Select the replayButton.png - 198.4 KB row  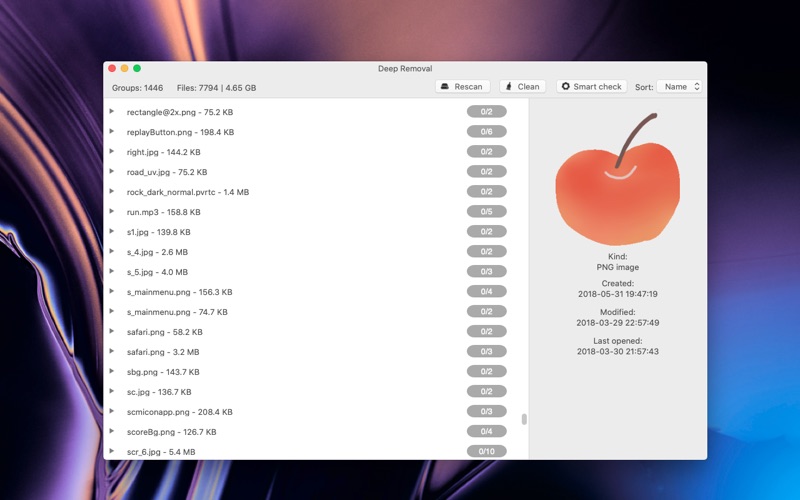(316, 132)
